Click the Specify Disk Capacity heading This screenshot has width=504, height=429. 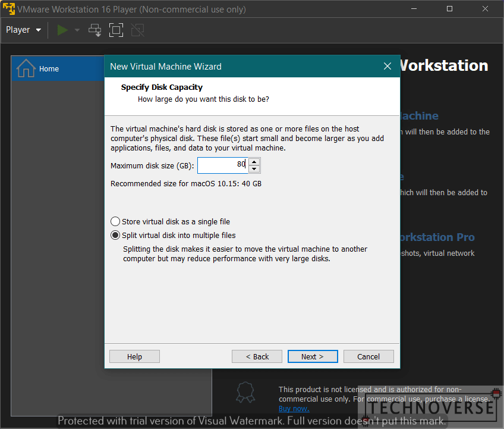pos(162,87)
